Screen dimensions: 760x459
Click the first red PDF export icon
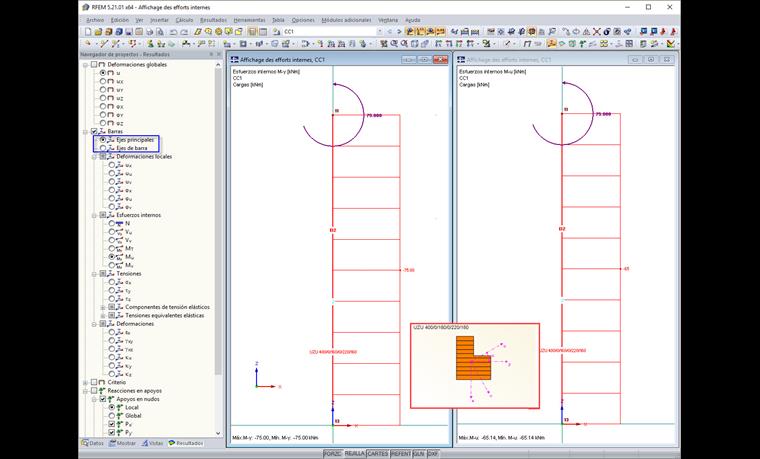(663, 32)
